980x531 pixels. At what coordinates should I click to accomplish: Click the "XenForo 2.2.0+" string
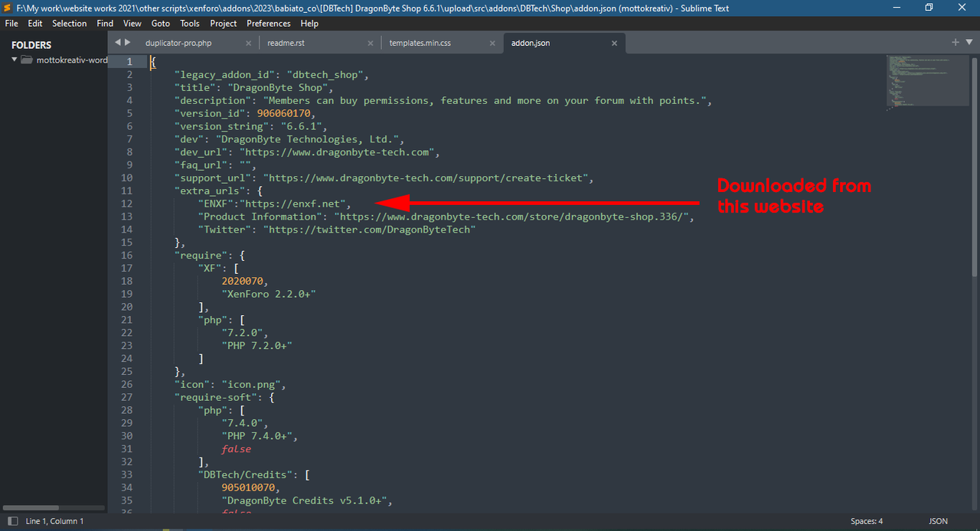(269, 294)
